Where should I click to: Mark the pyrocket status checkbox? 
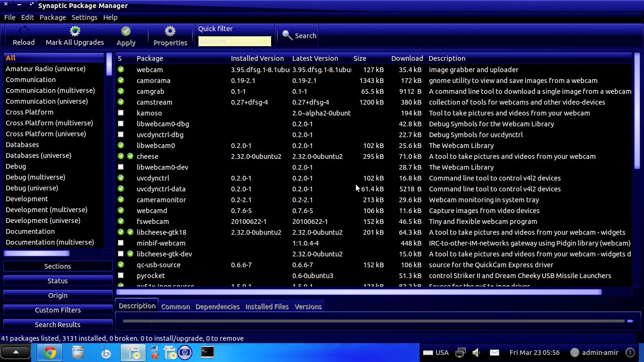click(x=121, y=275)
